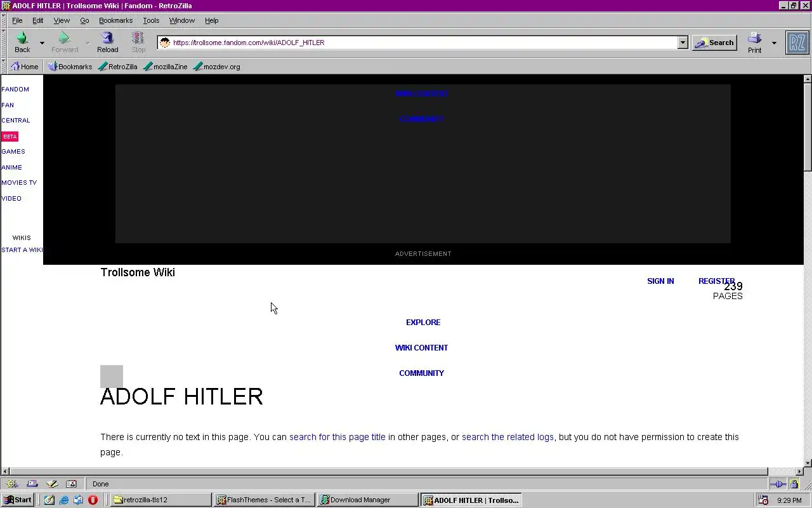Image resolution: width=812 pixels, height=508 pixels.
Task: Click the FANDOM sidebar link
Action: coord(15,90)
